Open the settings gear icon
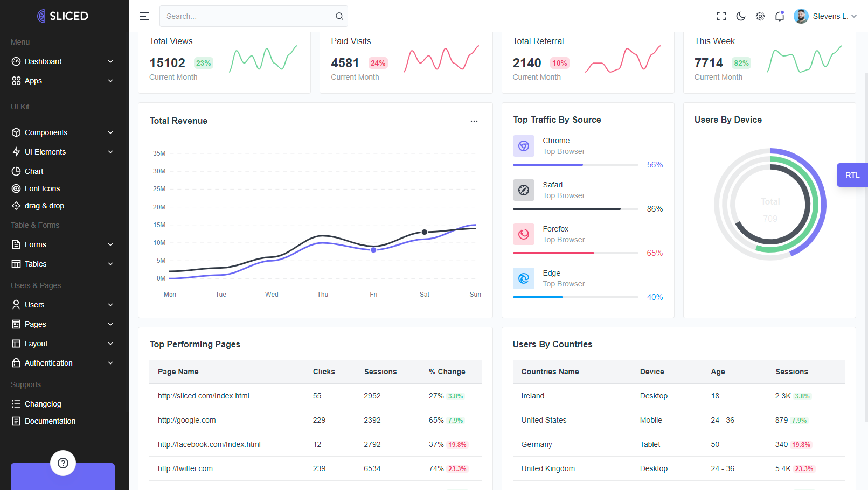This screenshot has width=868, height=490. point(760,16)
